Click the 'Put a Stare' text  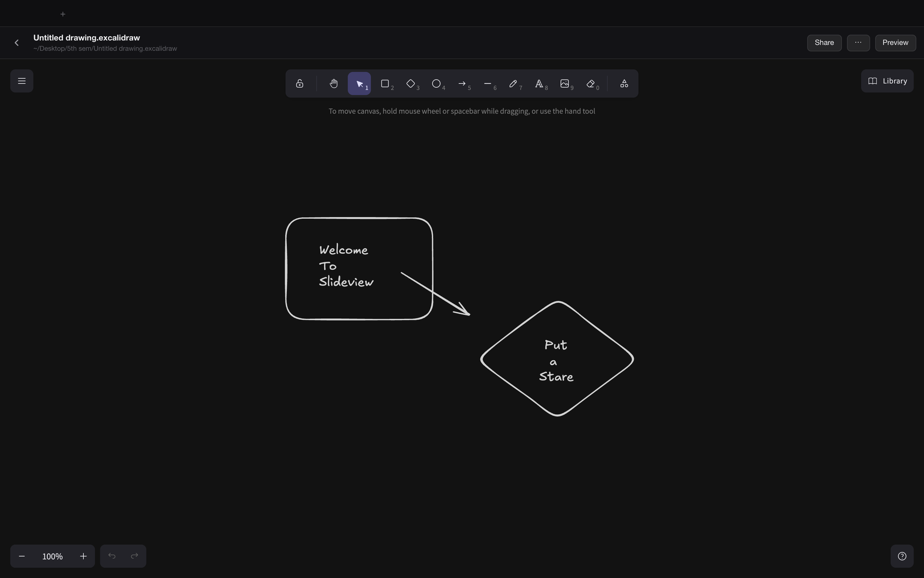point(556,361)
